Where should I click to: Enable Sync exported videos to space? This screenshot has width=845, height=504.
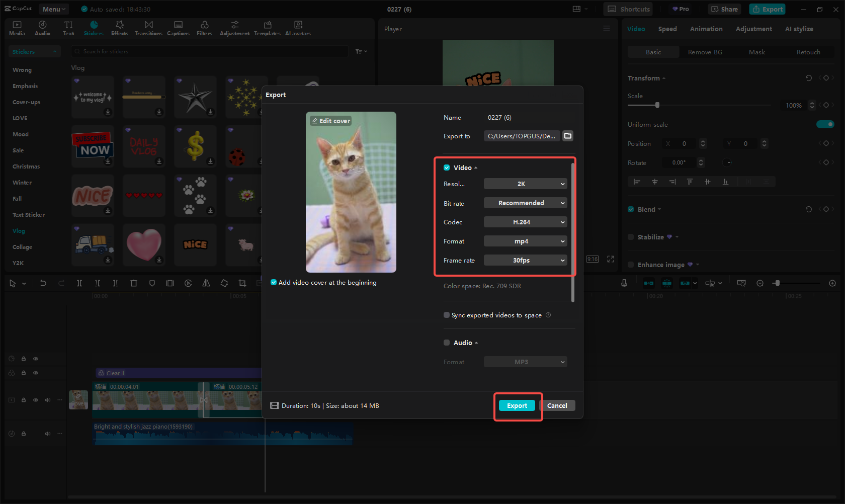[446, 315]
